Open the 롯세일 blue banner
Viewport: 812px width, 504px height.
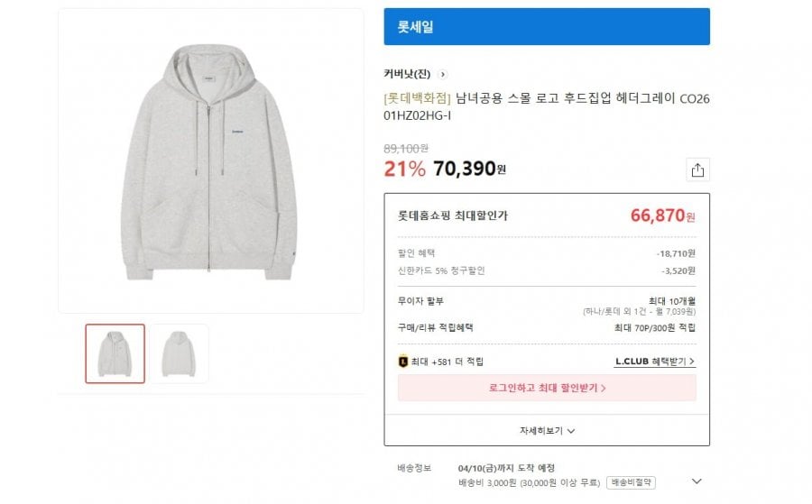pos(547,27)
